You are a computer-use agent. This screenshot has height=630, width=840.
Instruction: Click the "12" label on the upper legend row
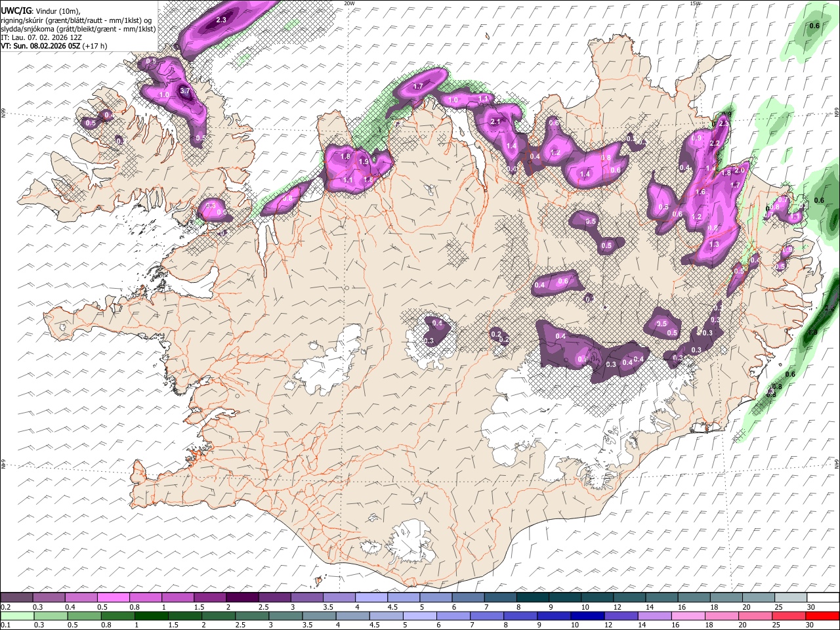618,607
